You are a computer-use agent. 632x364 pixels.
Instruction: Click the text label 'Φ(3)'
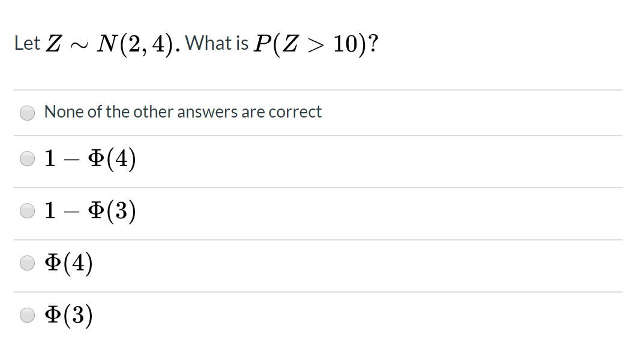pyautogui.click(x=68, y=314)
